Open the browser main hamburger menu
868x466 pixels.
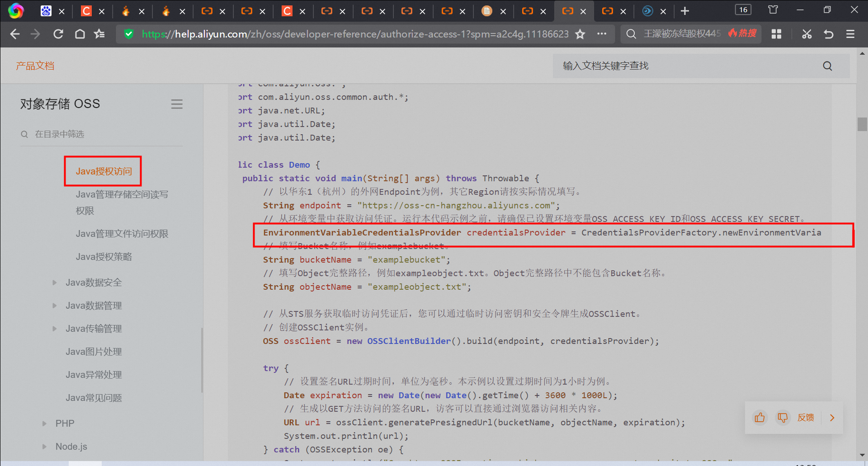(850, 34)
